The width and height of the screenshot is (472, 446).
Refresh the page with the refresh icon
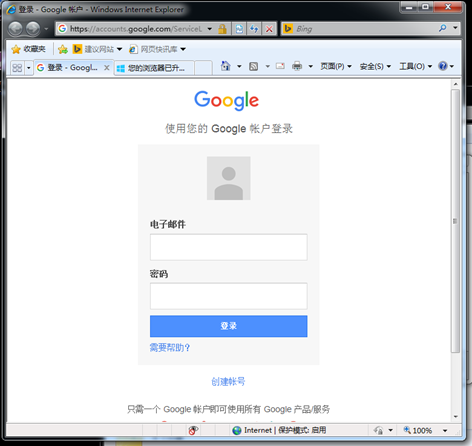[x=254, y=29]
